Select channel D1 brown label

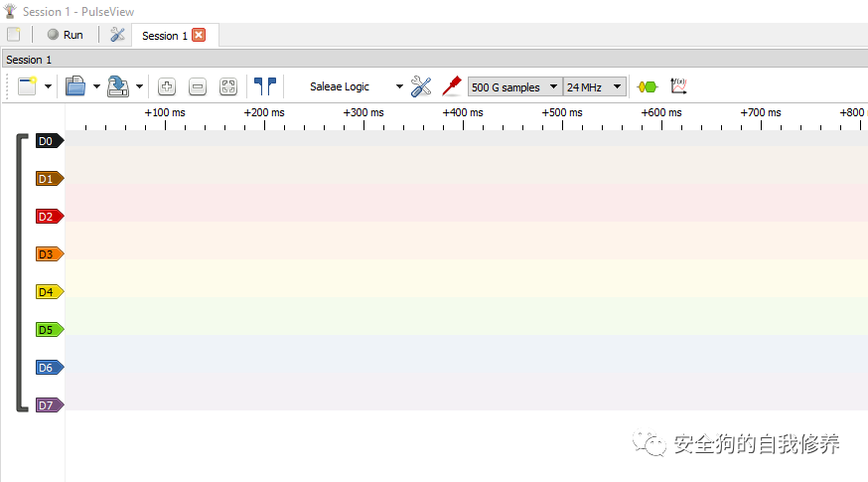[x=50, y=179]
